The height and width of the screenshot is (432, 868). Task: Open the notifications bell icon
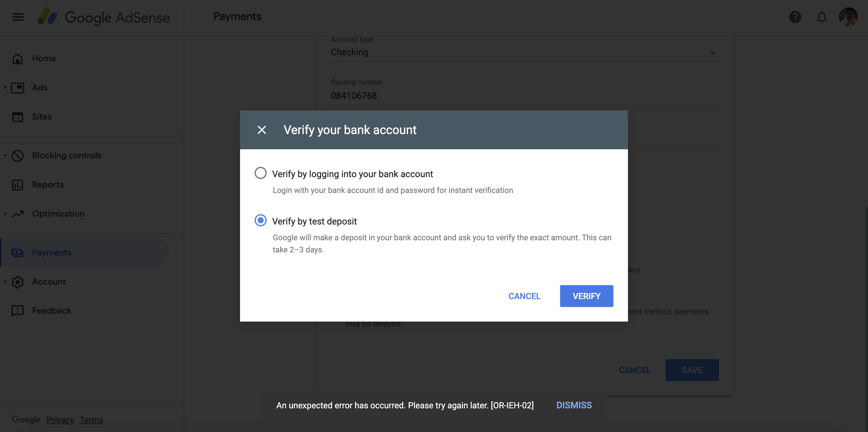point(822,17)
